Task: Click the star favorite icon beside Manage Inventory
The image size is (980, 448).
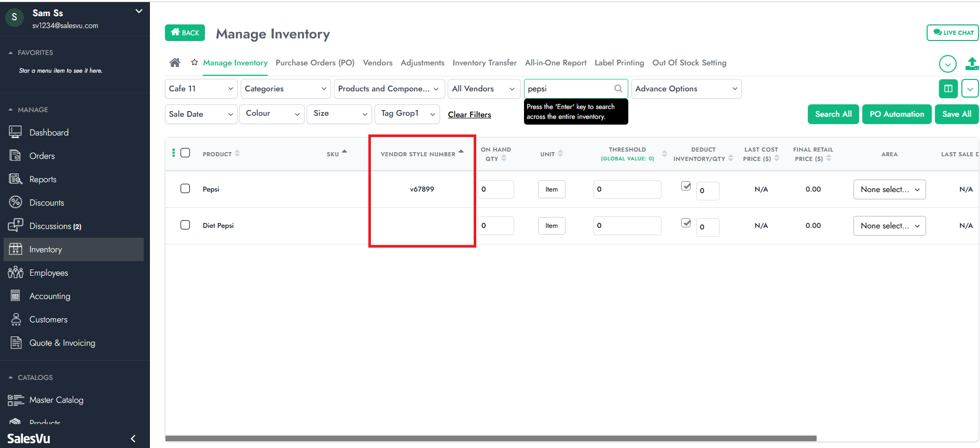Action: tap(195, 62)
